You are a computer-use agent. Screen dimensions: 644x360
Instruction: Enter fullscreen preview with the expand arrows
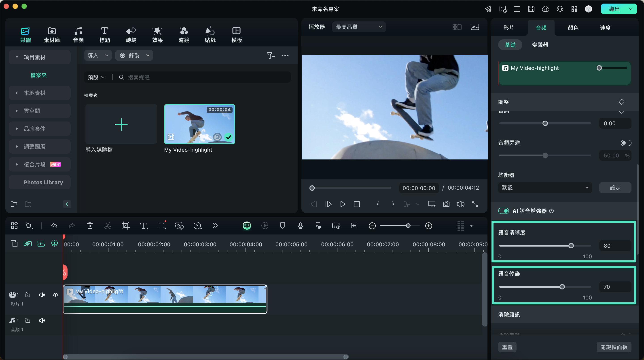coord(475,204)
